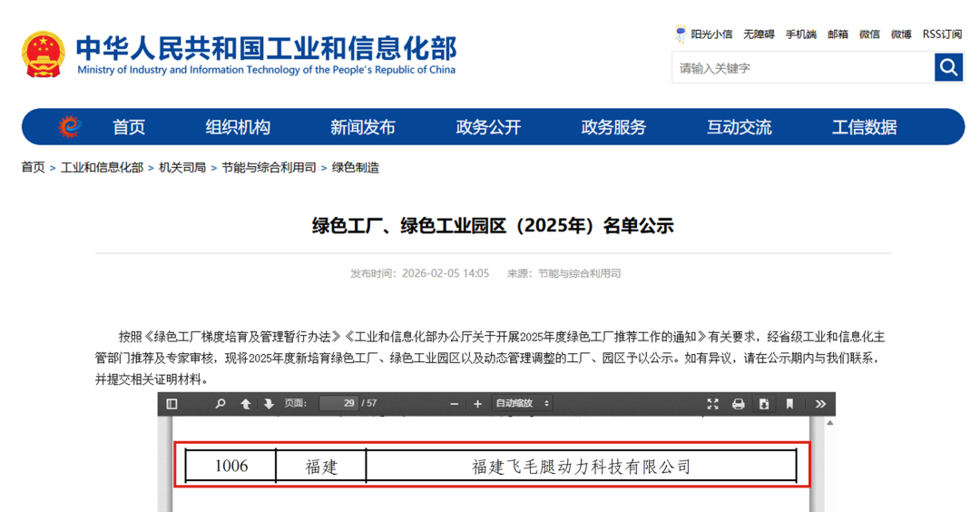This screenshot has height=512, width=980.
Task: Click the PDF bookmark current view icon
Action: [x=789, y=404]
